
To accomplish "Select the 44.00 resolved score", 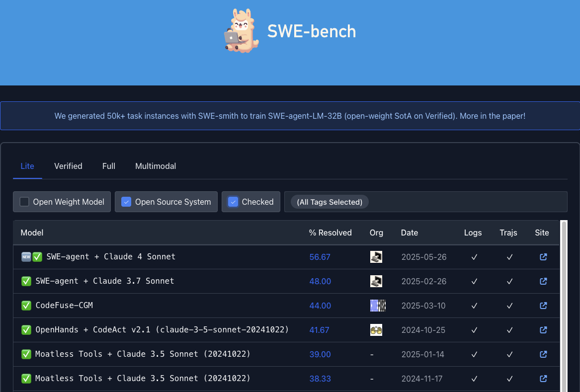I will (x=320, y=306).
